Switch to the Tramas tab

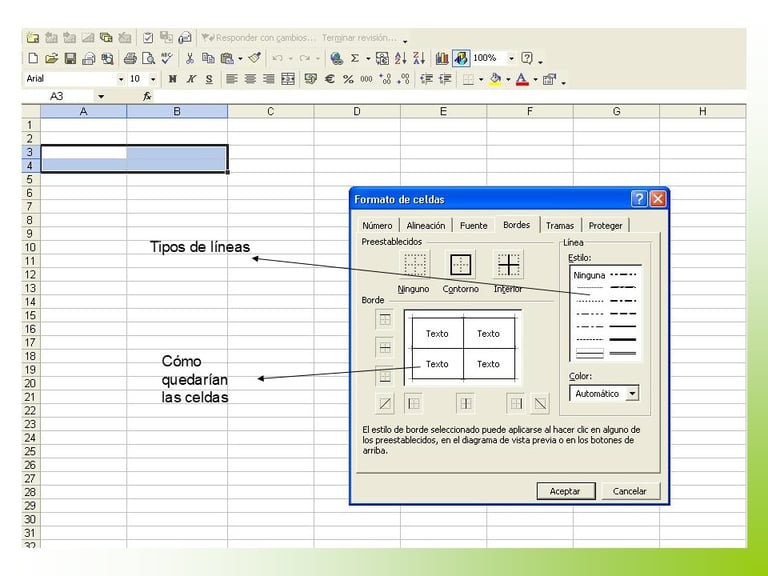(560, 226)
